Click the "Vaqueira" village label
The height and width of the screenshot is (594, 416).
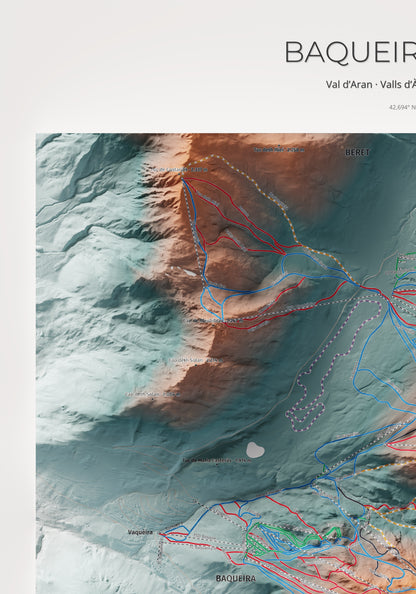pyautogui.click(x=140, y=532)
